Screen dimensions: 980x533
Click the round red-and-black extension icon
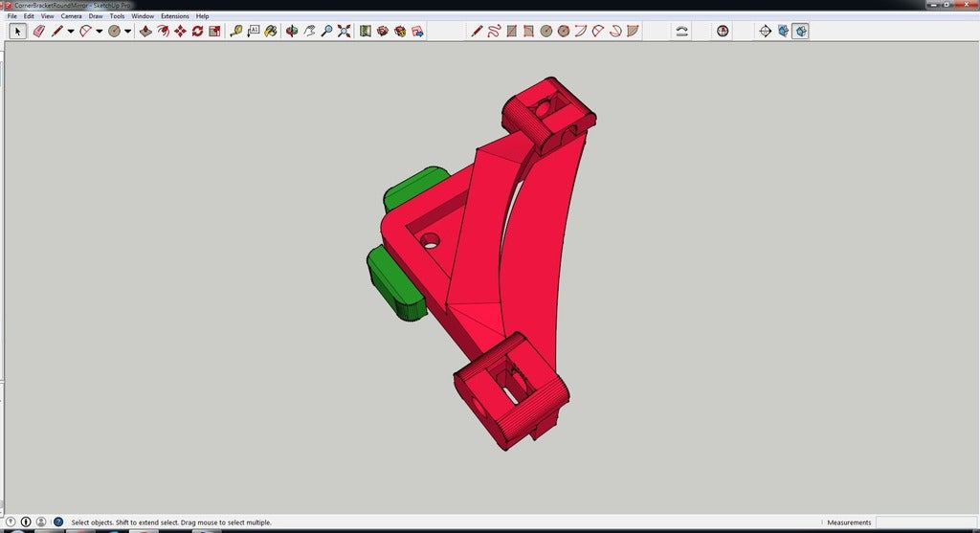click(723, 31)
